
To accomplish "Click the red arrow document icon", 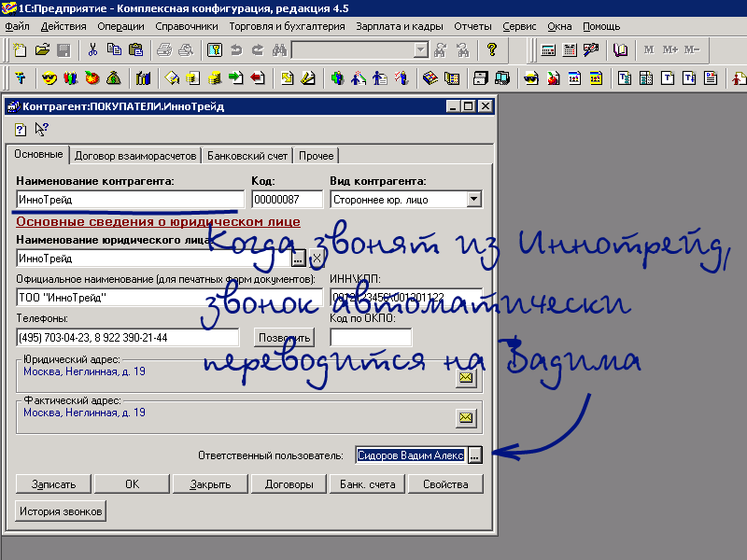I will click(258, 78).
